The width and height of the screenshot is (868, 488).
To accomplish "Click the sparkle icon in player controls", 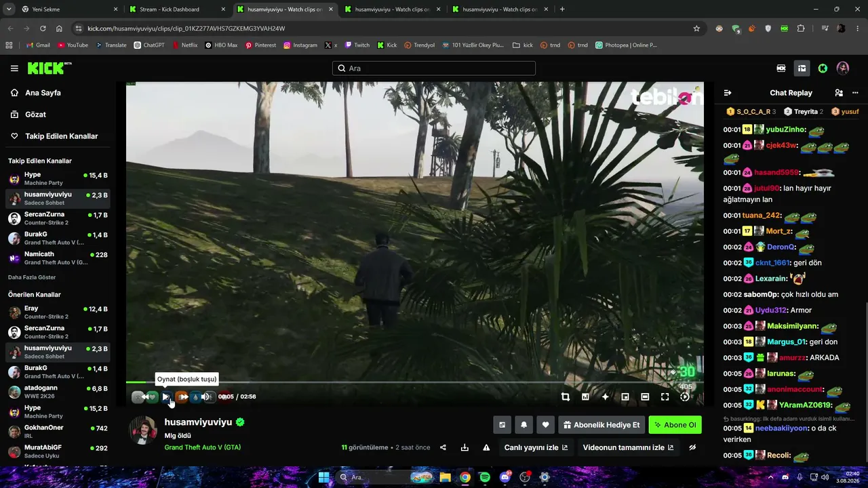I will [x=605, y=397].
